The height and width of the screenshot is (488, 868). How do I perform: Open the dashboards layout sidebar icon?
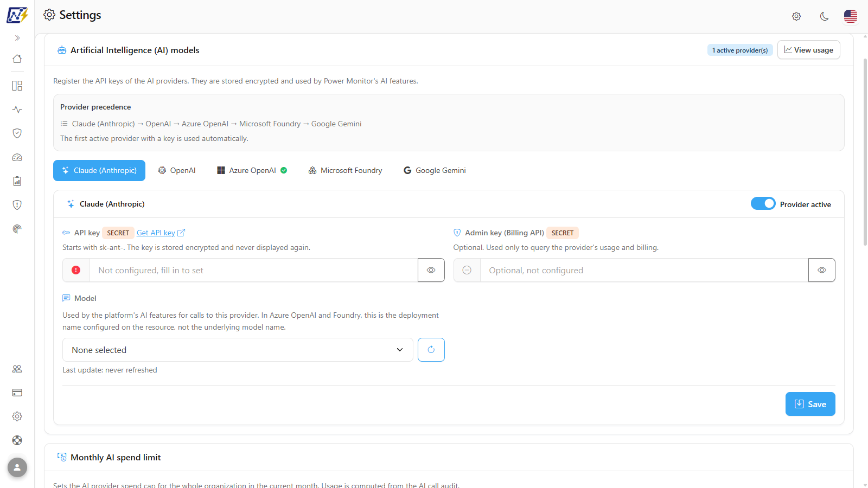pos(17,86)
